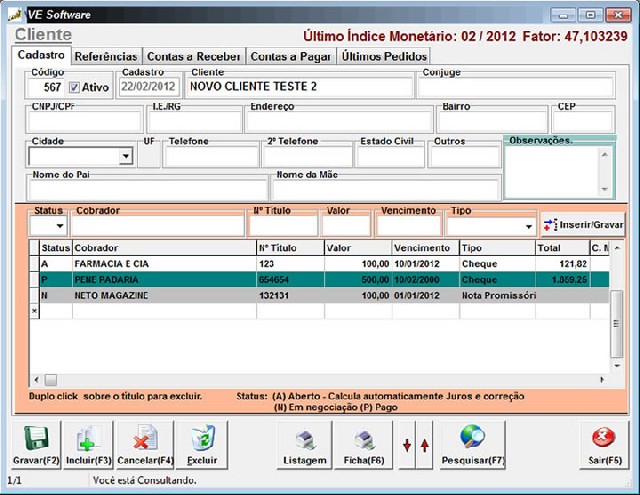
Task: Click the CEP input field
Action: (583, 121)
